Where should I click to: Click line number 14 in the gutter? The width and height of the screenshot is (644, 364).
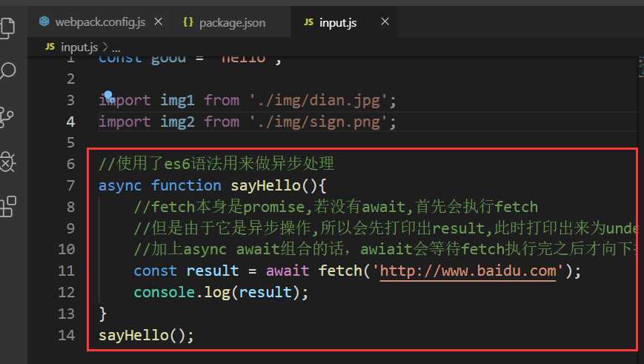[66, 335]
